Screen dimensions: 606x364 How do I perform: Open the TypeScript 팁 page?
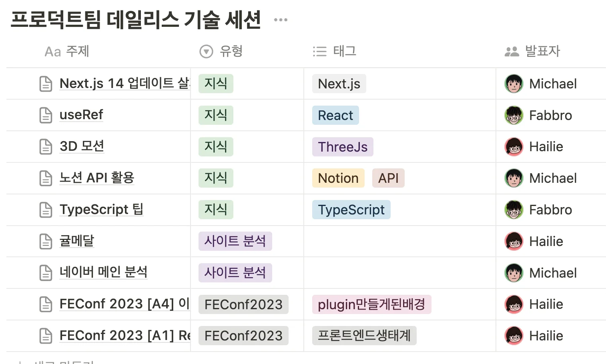pos(101,209)
